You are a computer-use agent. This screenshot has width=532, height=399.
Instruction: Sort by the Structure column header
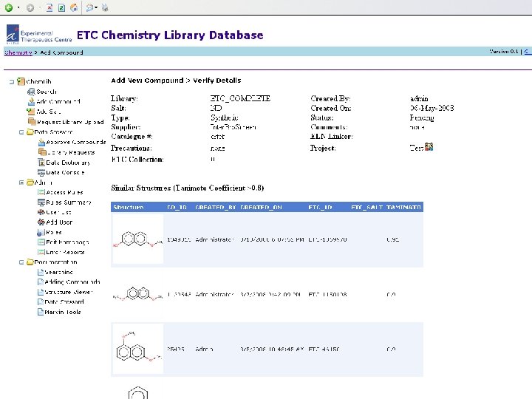click(129, 208)
